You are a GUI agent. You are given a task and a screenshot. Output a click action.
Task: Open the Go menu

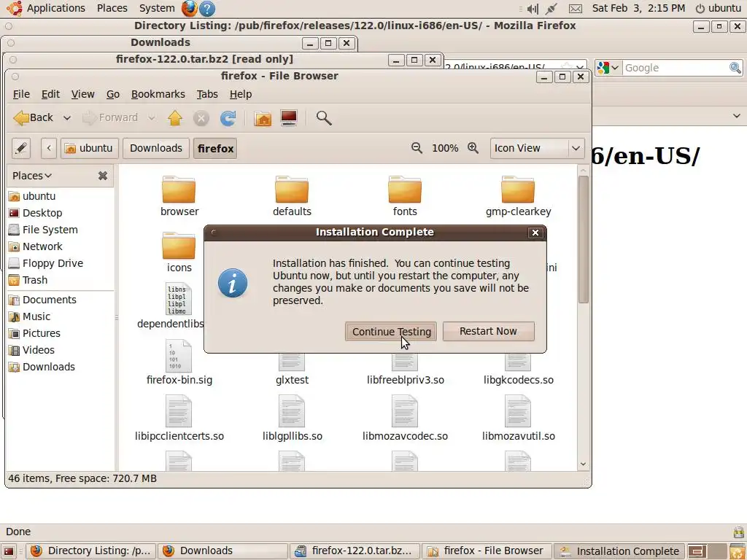click(113, 94)
